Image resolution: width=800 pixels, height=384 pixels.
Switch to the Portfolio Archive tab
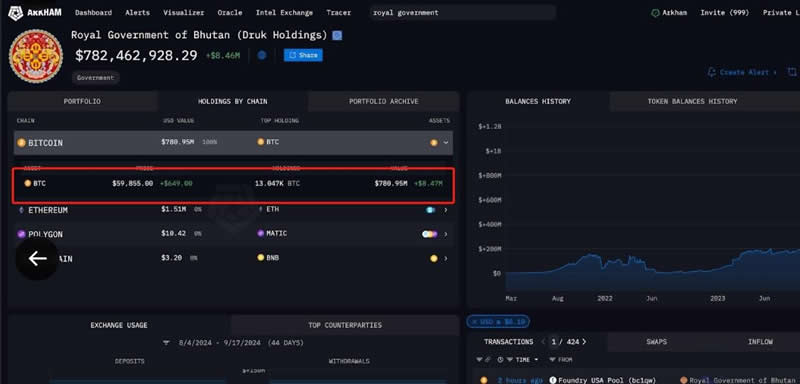pyautogui.click(x=384, y=101)
